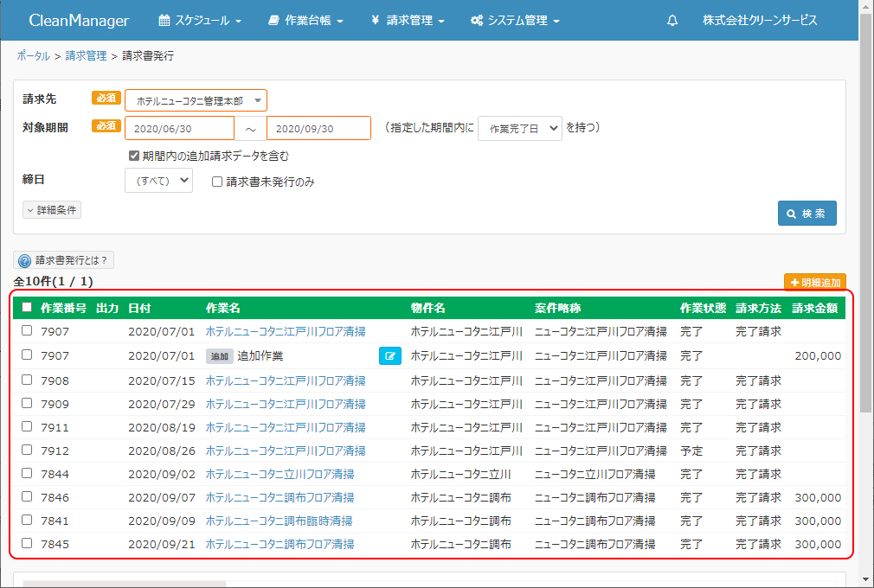Screen dimensions: 874x588
Task: Uncheck 期間内の追加請求データを含む checkbox
Action: click(133, 157)
